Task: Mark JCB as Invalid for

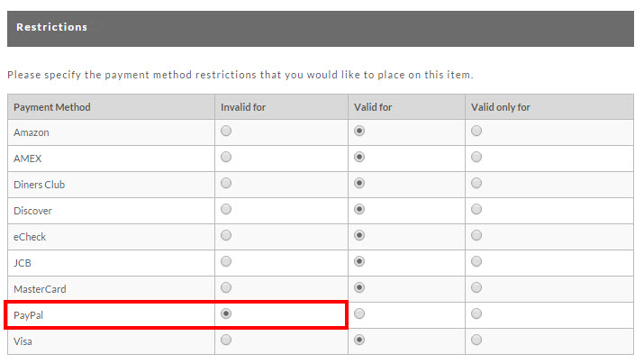Action: tap(226, 261)
